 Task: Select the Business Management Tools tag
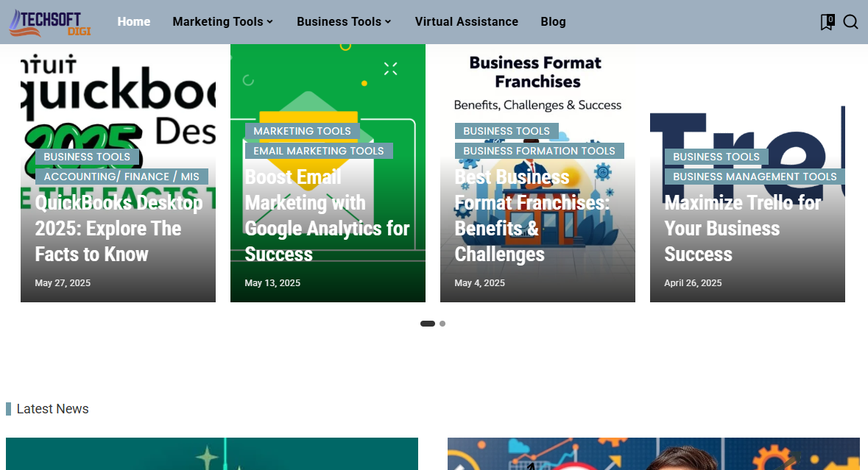pos(755,177)
